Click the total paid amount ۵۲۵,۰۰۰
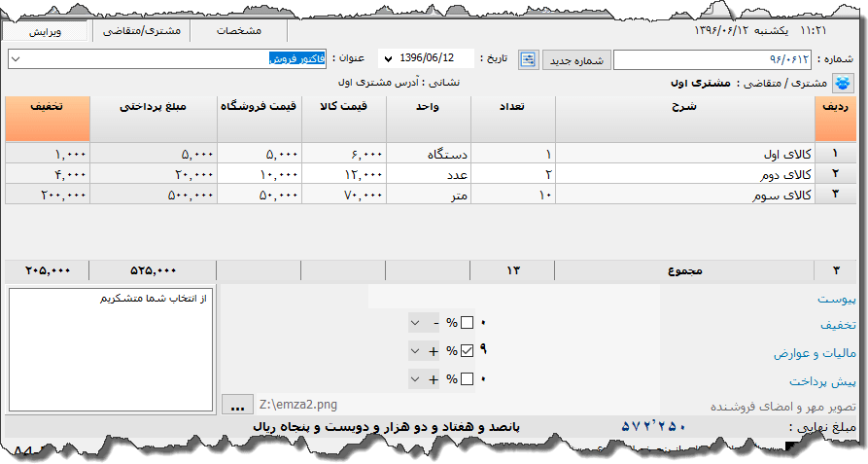 pos(153,270)
